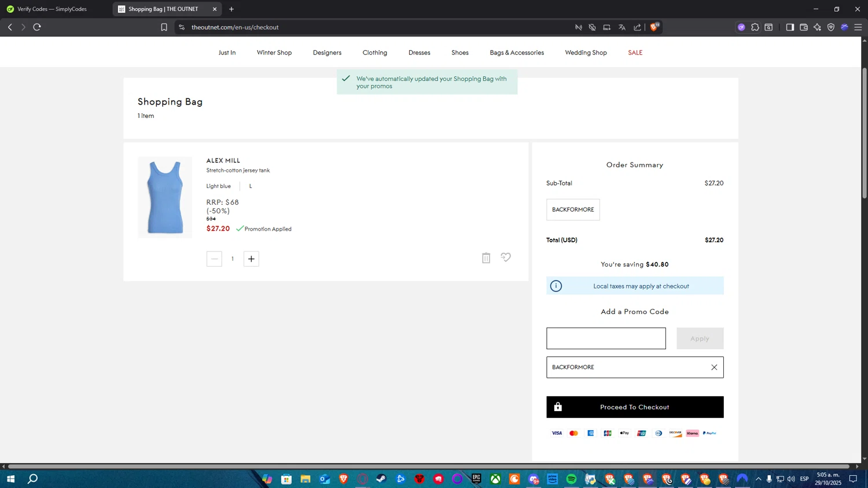This screenshot has width=868, height=488.
Task: Open the browser hamburger menu
Action: 858,27
